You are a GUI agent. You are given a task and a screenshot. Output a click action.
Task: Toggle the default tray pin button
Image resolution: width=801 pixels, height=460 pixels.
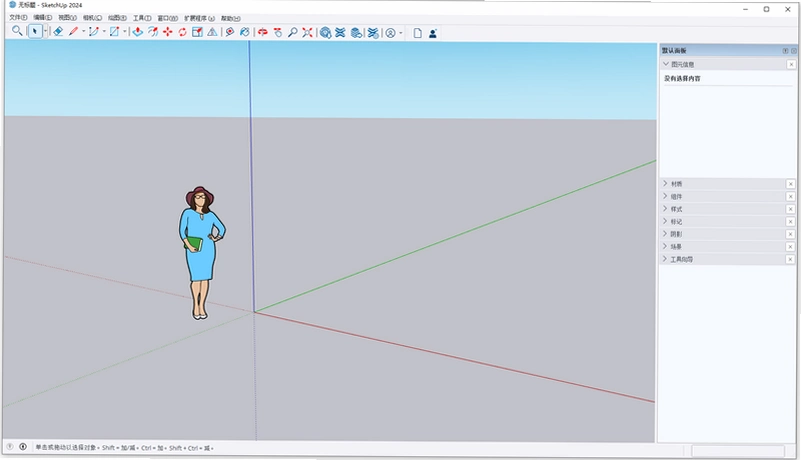pyautogui.click(x=785, y=51)
